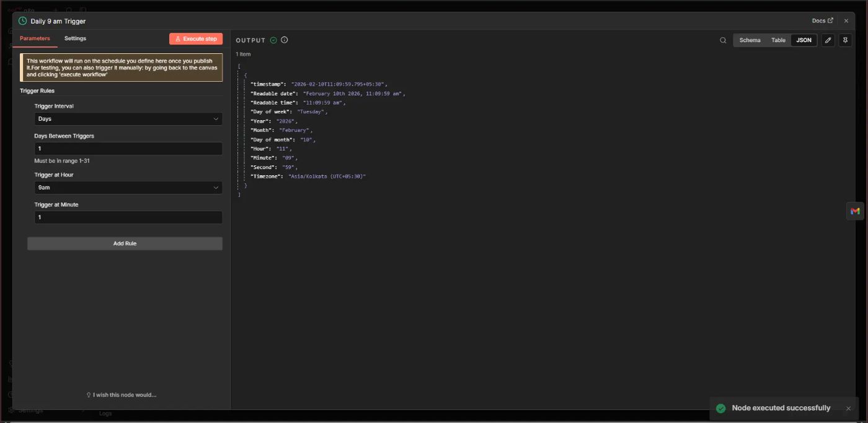The image size is (868, 423).
Task: Select the JSON output view
Action: pos(804,40)
